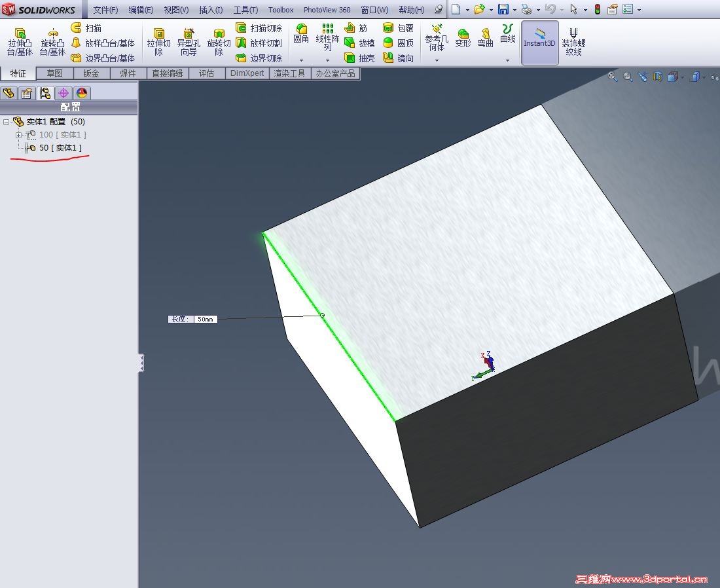The height and width of the screenshot is (588, 720).
Task: Click the Save icon in toolbar
Action: click(x=503, y=10)
